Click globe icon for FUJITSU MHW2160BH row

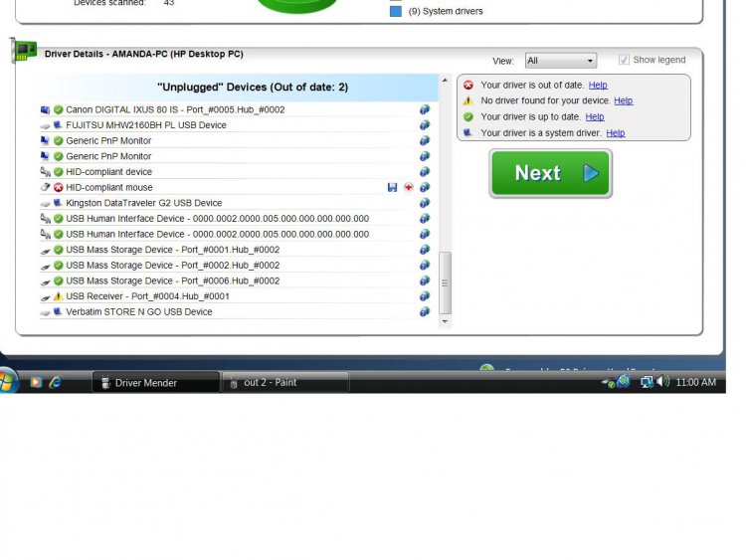click(x=425, y=125)
